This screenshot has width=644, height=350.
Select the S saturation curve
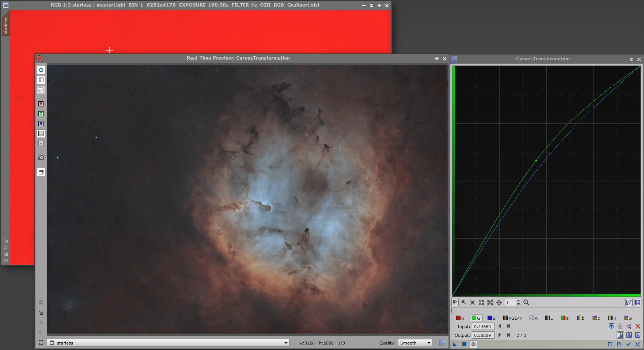coord(628,318)
